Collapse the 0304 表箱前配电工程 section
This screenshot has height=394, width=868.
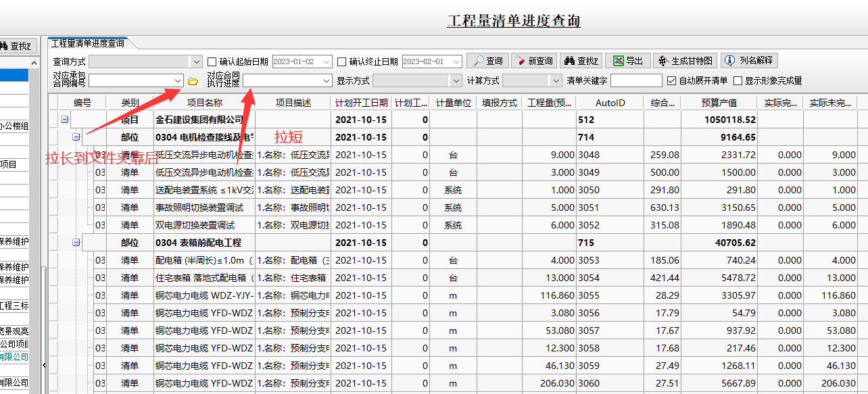[76, 243]
